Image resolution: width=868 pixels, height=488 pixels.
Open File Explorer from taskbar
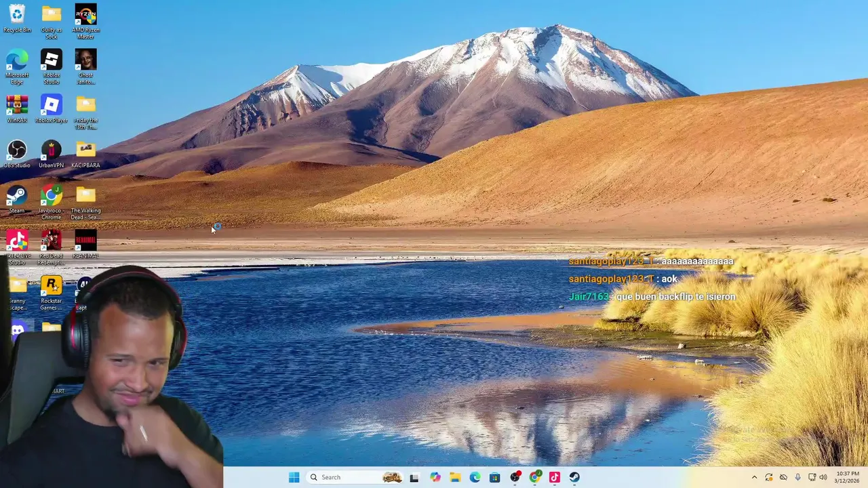click(455, 477)
